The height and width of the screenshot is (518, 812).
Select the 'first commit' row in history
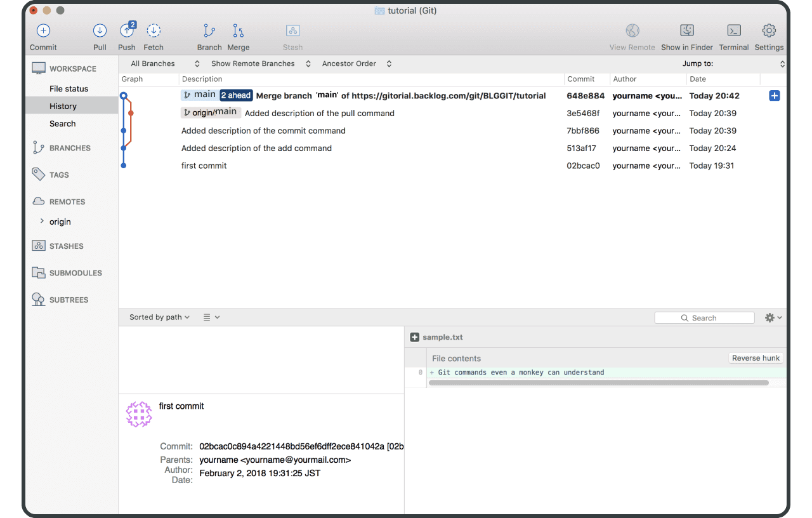click(452, 166)
